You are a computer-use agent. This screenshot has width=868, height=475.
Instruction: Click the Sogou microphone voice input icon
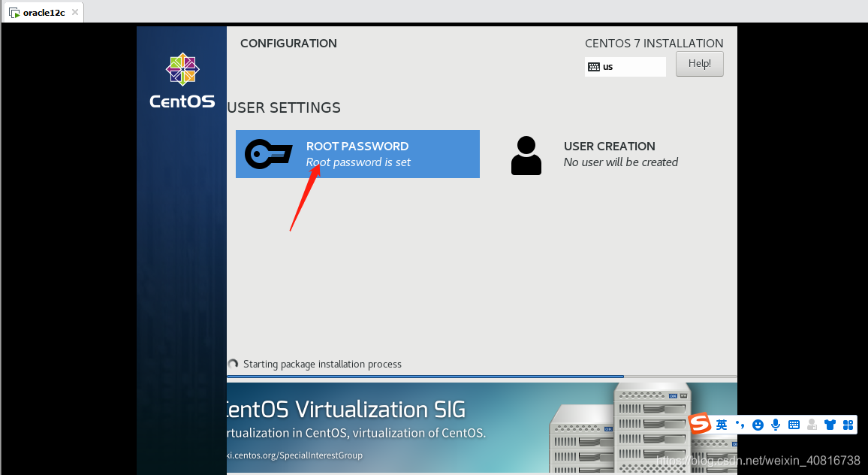tap(776, 425)
